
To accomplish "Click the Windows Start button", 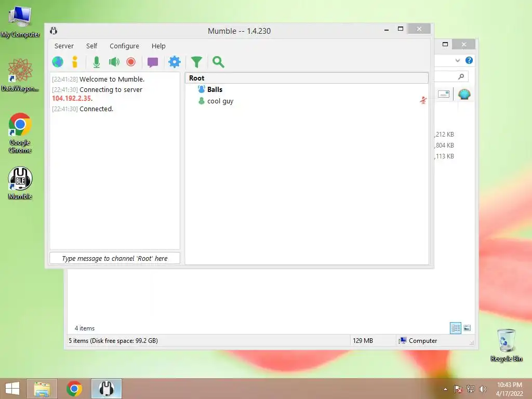I will pyautogui.click(x=12, y=389).
